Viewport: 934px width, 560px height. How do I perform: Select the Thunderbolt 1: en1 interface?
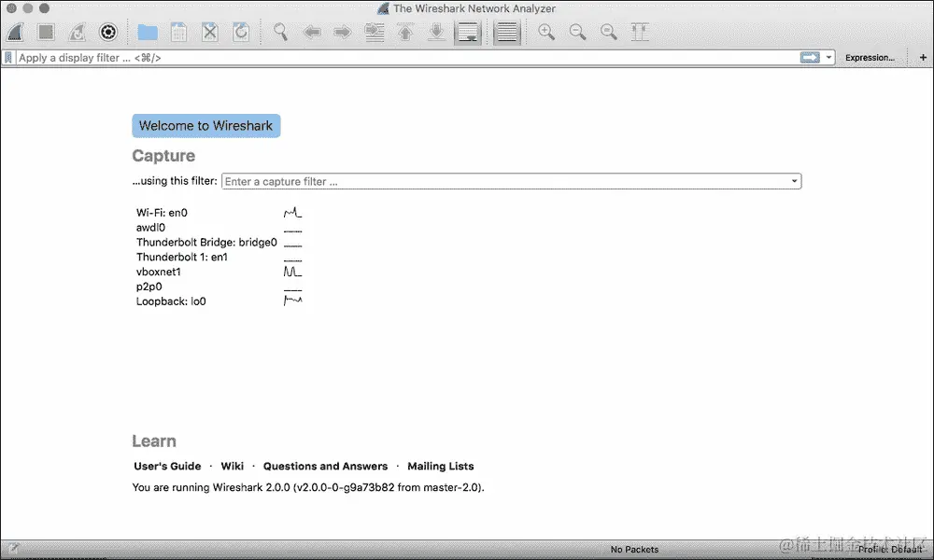click(182, 257)
